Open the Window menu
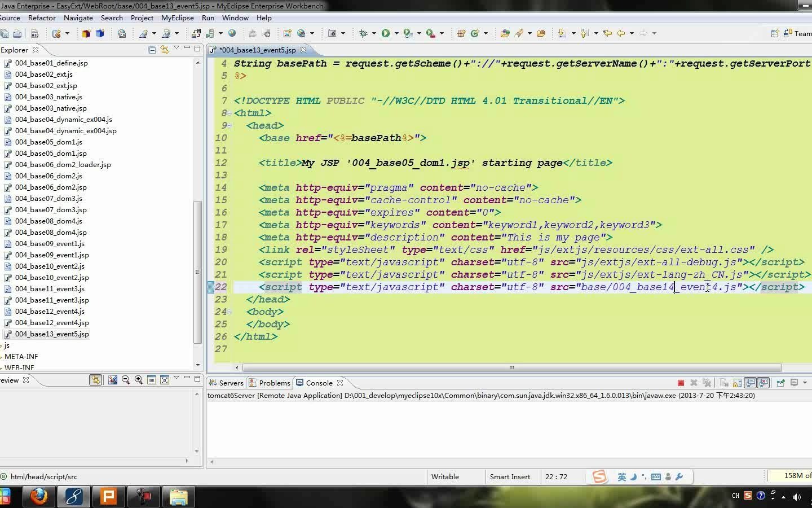The height and width of the screenshot is (508, 812). tap(235, 18)
